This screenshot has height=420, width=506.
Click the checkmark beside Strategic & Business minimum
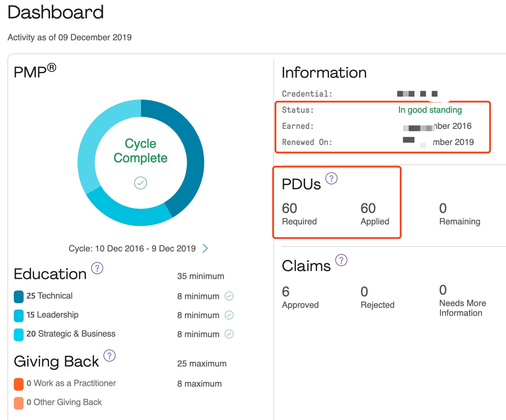pyautogui.click(x=229, y=334)
